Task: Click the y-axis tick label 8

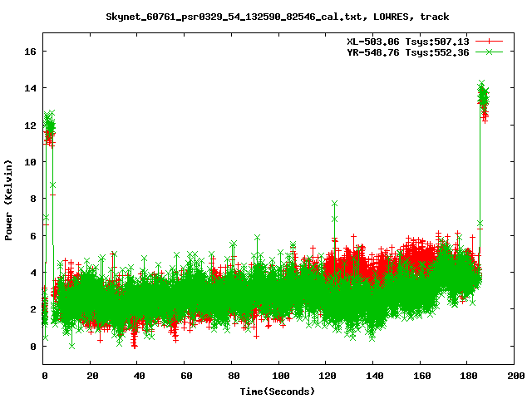Action: [x=33, y=199]
